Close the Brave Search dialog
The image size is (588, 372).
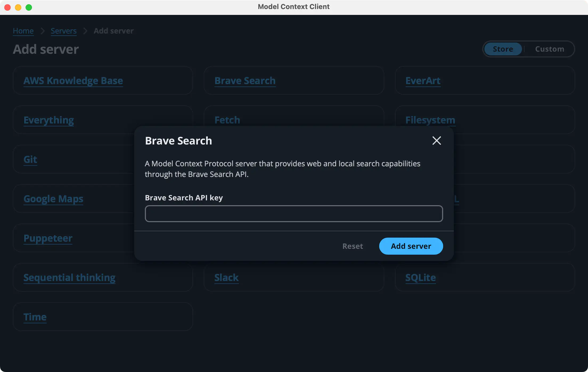point(436,140)
